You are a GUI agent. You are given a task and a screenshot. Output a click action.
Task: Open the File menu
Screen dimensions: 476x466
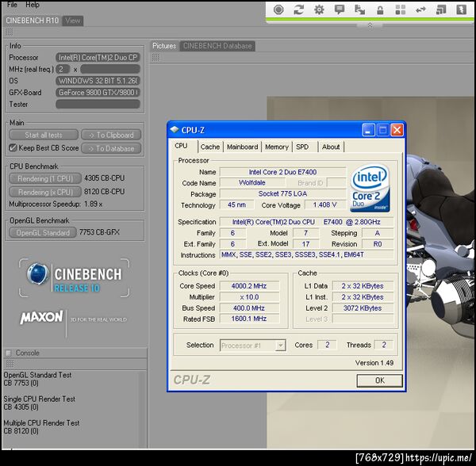[x=12, y=5]
